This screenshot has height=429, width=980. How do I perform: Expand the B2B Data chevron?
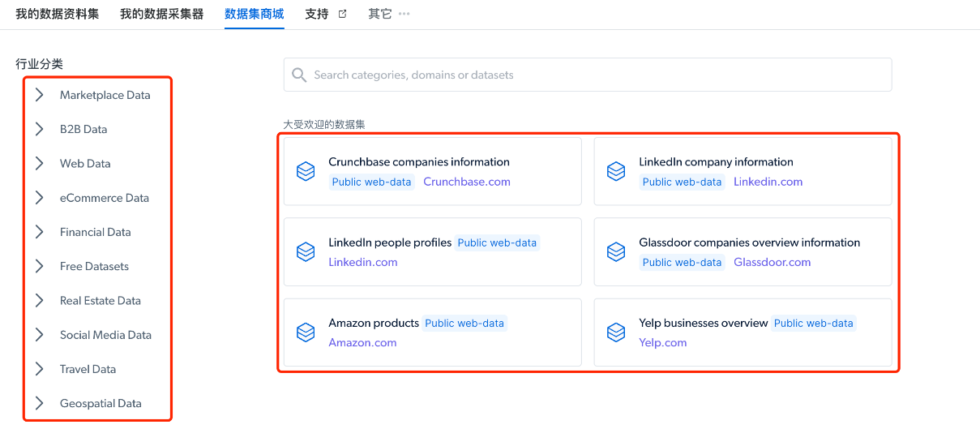[39, 129]
